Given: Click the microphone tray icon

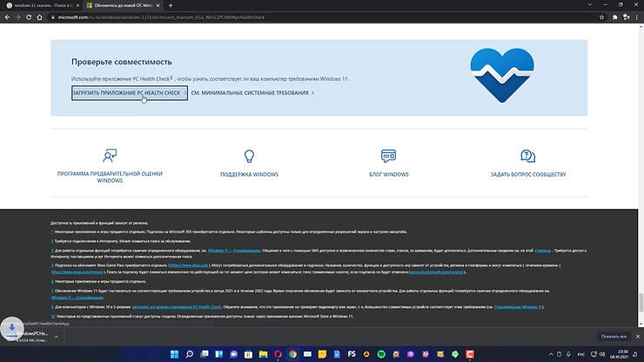Looking at the screenshot, I should click(x=568, y=354).
